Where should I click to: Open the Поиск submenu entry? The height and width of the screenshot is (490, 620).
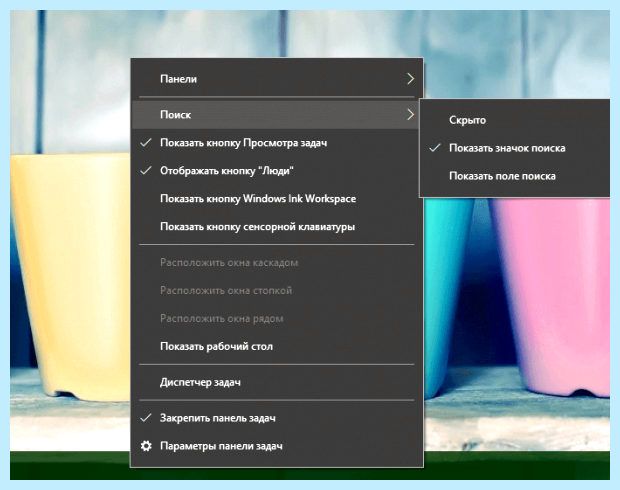tap(277, 115)
